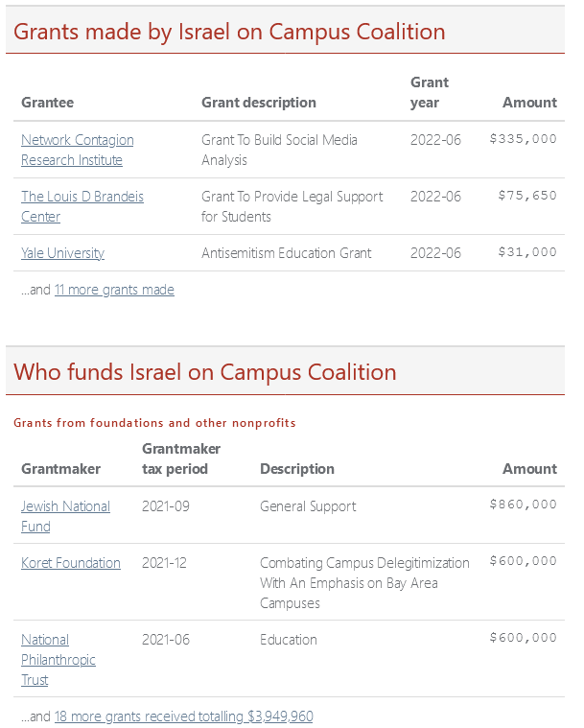Click the Grant year column header
This screenshot has height=728, width=584.
[430, 92]
